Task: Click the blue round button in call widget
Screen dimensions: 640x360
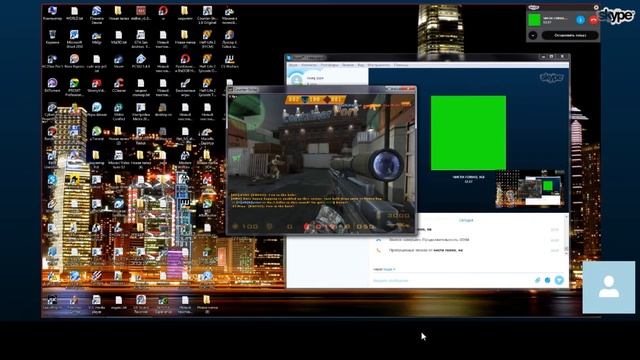Action: 580,20
